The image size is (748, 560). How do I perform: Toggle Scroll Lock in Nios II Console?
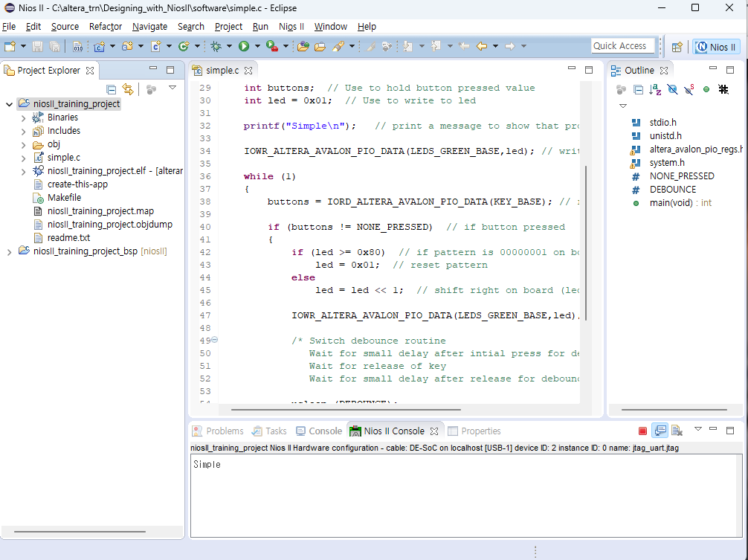tap(660, 431)
